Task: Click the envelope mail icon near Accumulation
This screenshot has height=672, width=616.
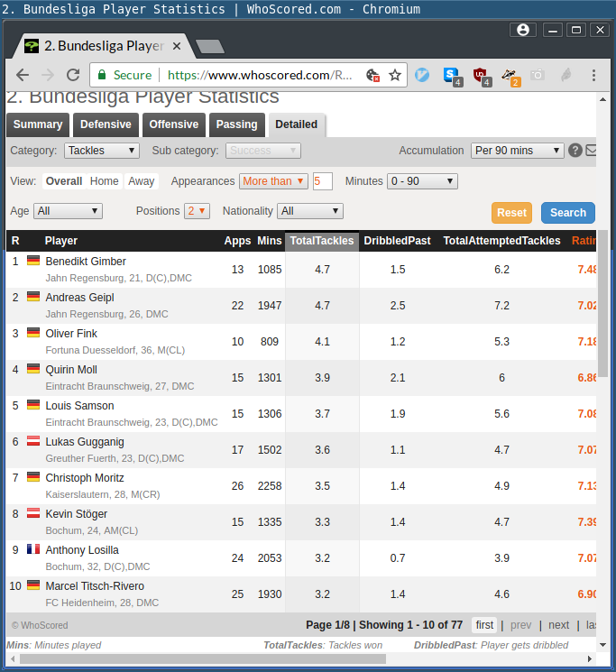Action: [x=591, y=151]
